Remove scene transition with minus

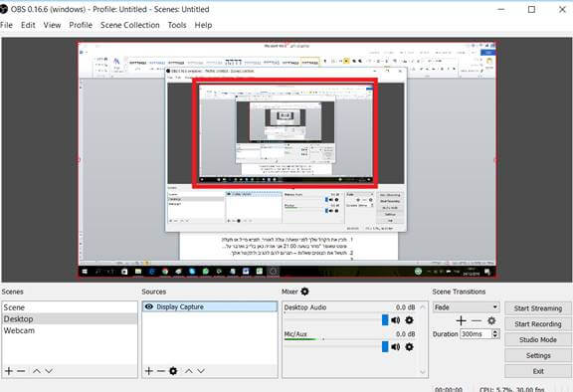point(477,320)
